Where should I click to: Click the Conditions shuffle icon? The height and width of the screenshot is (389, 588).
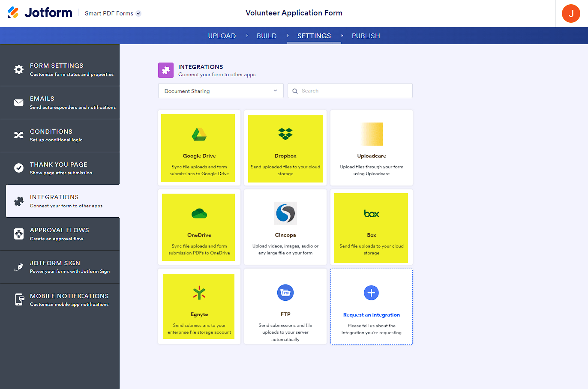[19, 135]
